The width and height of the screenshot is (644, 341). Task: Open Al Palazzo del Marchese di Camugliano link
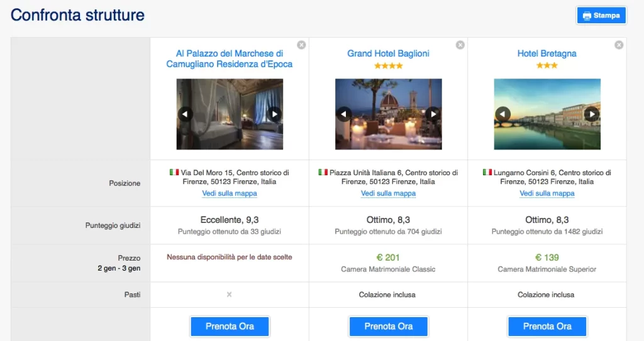tap(229, 58)
